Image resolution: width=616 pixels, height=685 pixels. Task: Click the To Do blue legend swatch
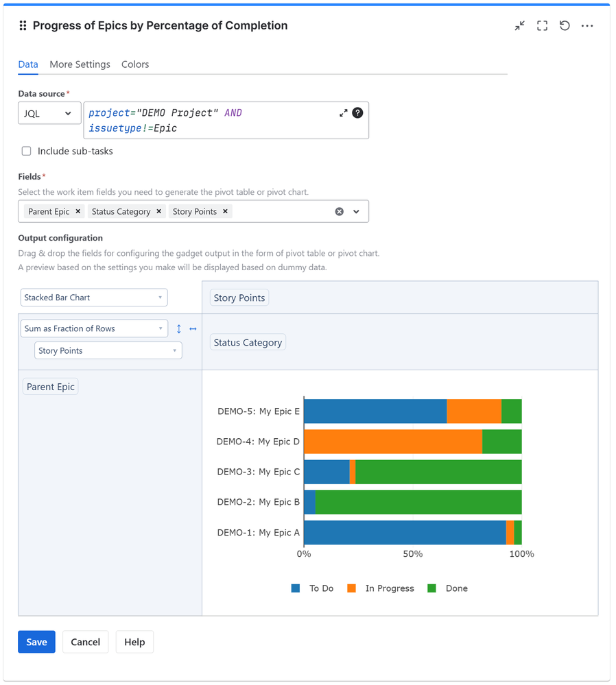pyautogui.click(x=295, y=588)
